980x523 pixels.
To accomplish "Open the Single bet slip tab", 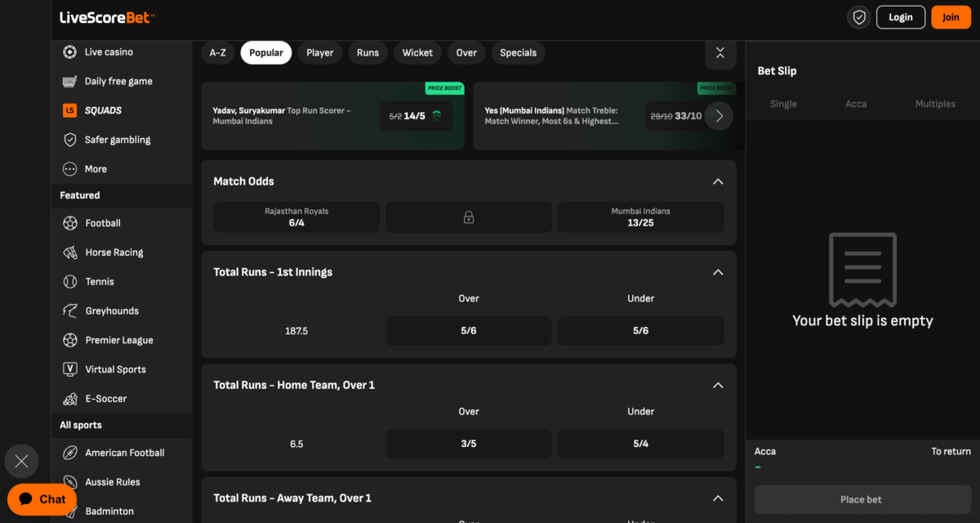I will point(783,104).
